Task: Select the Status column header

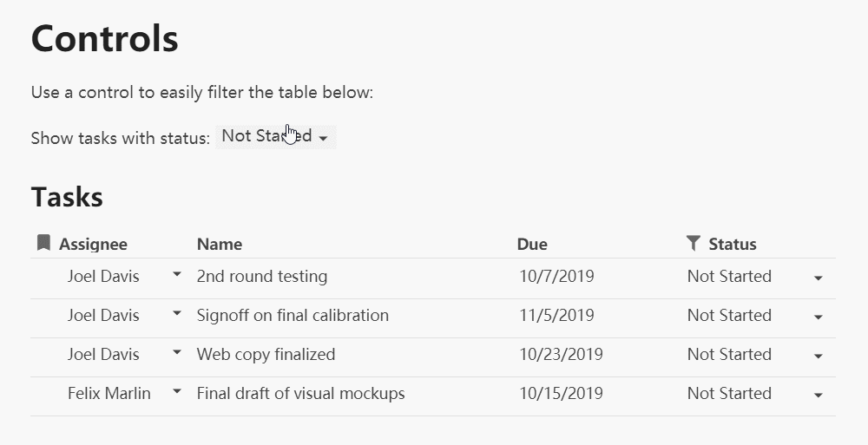Action: (733, 244)
